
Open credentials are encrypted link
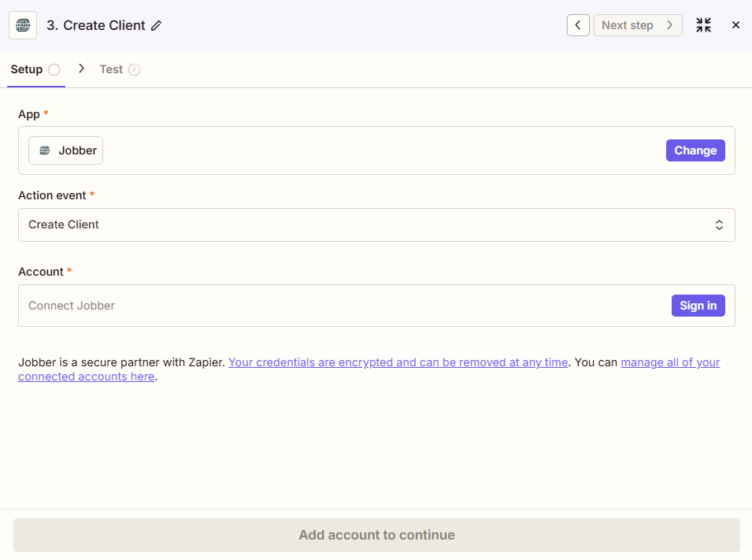[398, 362]
